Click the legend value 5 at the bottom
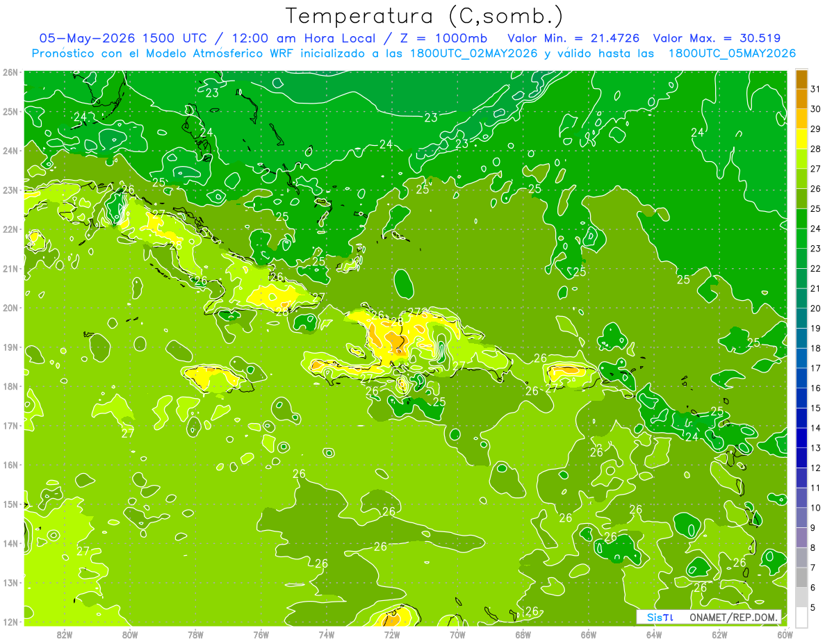 (814, 607)
